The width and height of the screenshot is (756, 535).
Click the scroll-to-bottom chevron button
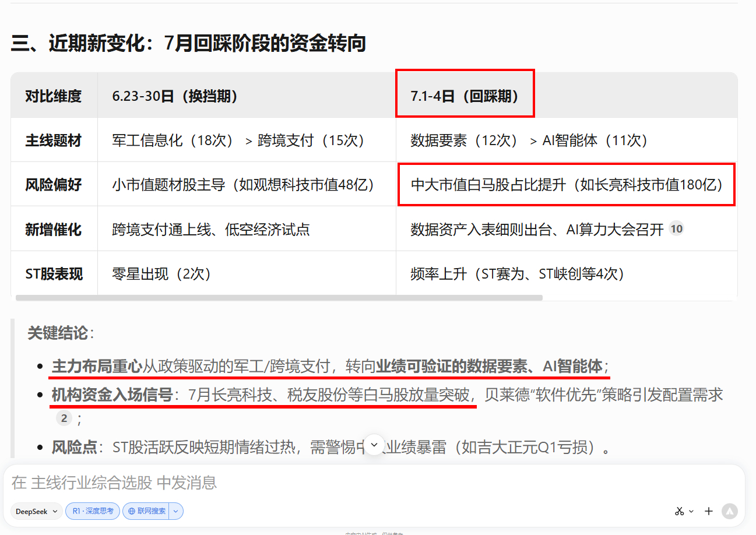(x=374, y=444)
